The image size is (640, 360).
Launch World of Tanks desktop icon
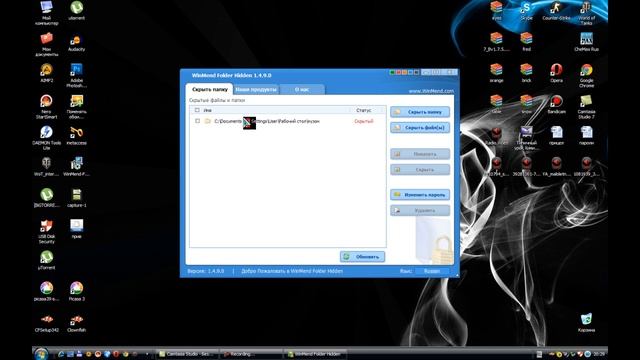coord(586,13)
